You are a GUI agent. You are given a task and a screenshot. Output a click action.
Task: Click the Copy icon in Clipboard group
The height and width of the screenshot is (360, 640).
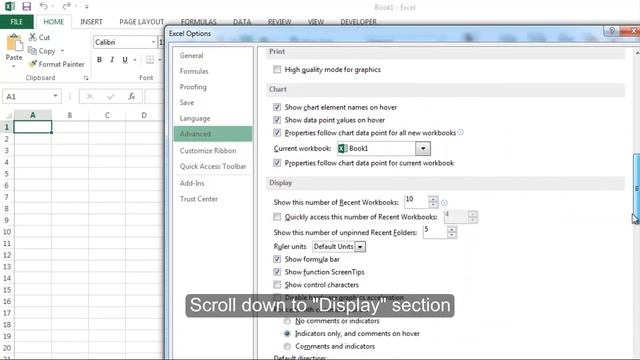pos(32,51)
